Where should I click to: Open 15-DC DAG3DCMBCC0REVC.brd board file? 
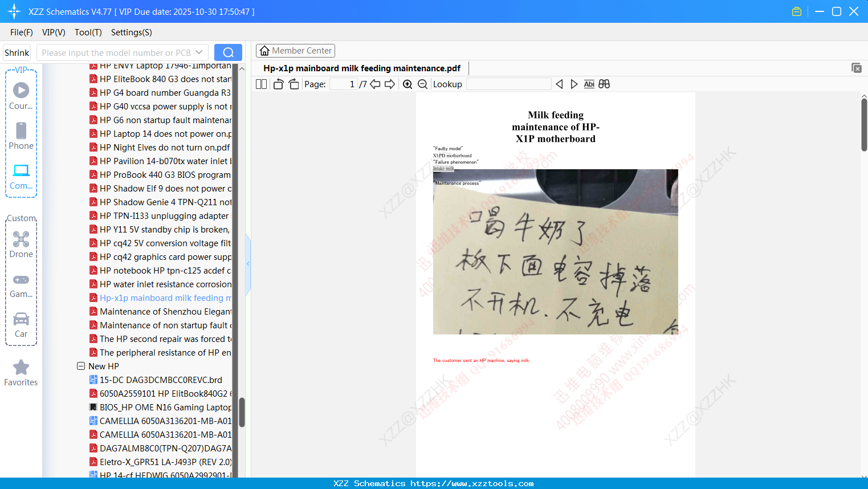(x=156, y=380)
